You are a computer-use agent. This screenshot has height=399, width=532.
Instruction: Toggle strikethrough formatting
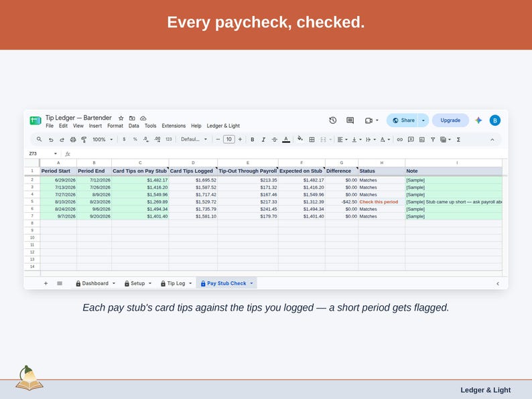point(275,140)
